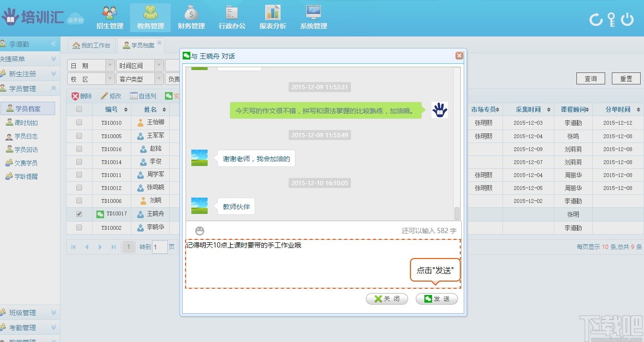Uncheck the checkbox for student 王晓舟

pyautogui.click(x=79, y=214)
